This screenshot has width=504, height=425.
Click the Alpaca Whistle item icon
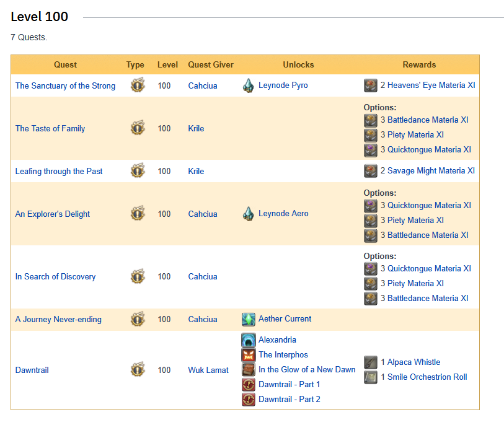click(371, 362)
